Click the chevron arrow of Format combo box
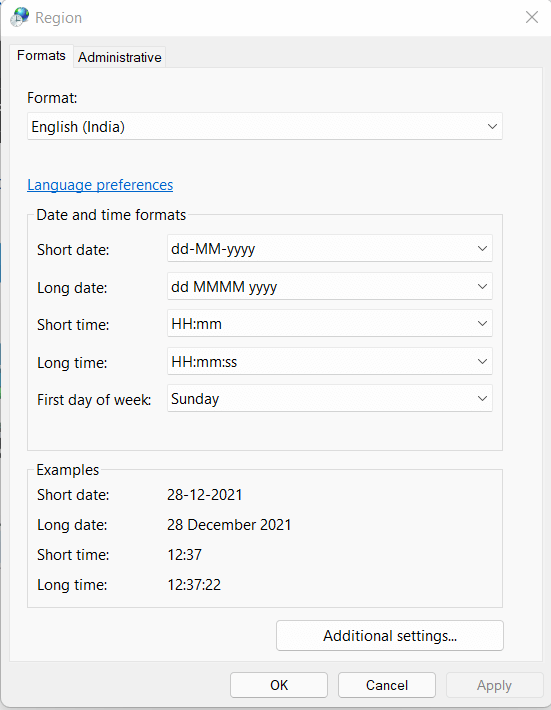Image resolution: width=551 pixels, height=710 pixels. coord(492,127)
